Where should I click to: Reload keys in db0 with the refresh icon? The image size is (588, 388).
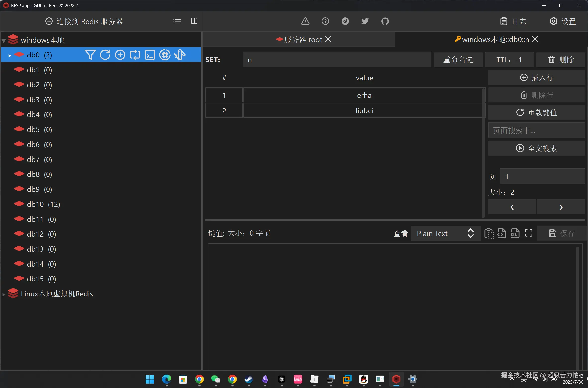[x=105, y=55]
